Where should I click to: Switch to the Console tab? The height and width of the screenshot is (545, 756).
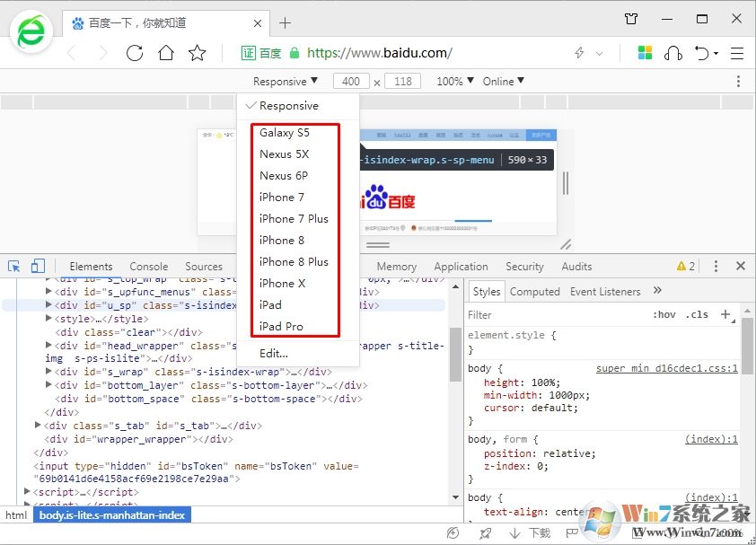click(148, 266)
